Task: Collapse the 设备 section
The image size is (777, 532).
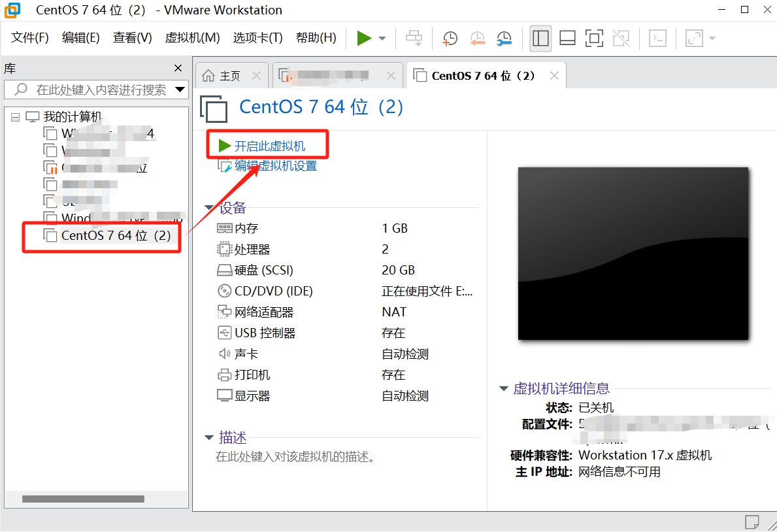Action: [x=209, y=208]
